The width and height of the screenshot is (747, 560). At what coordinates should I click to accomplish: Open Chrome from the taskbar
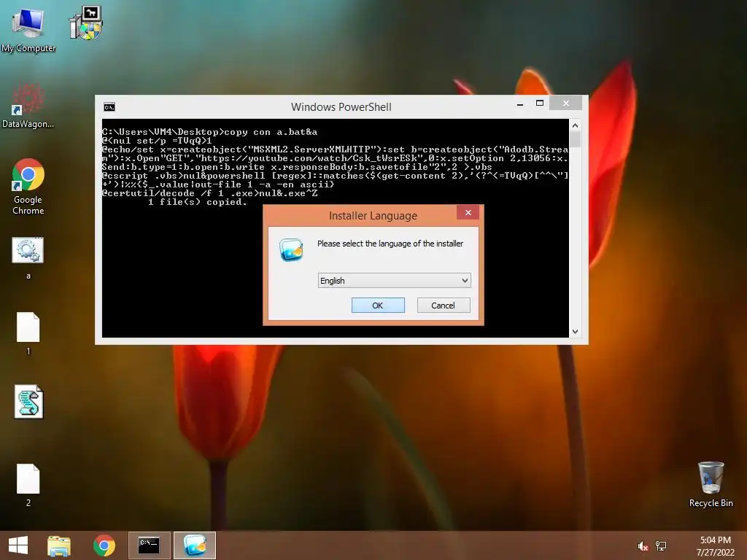tap(104, 545)
